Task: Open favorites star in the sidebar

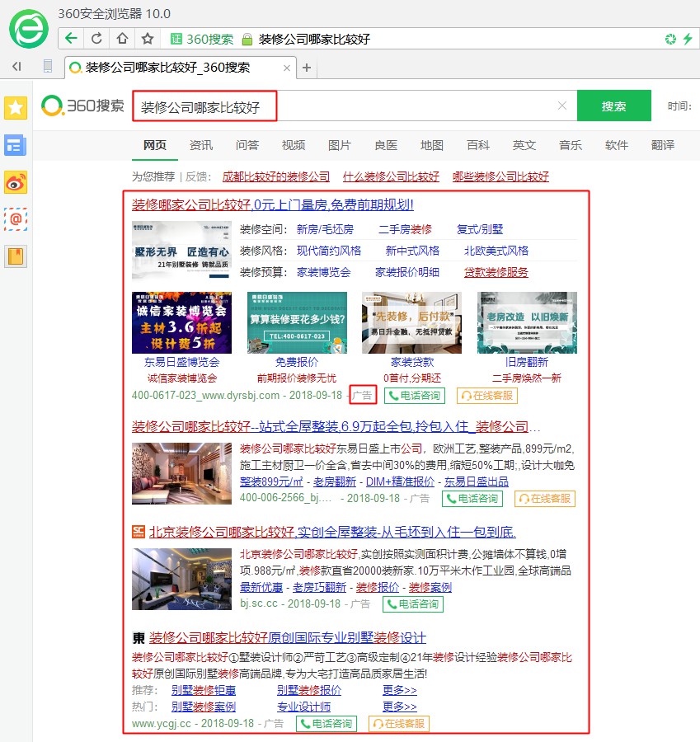Action: point(16,108)
